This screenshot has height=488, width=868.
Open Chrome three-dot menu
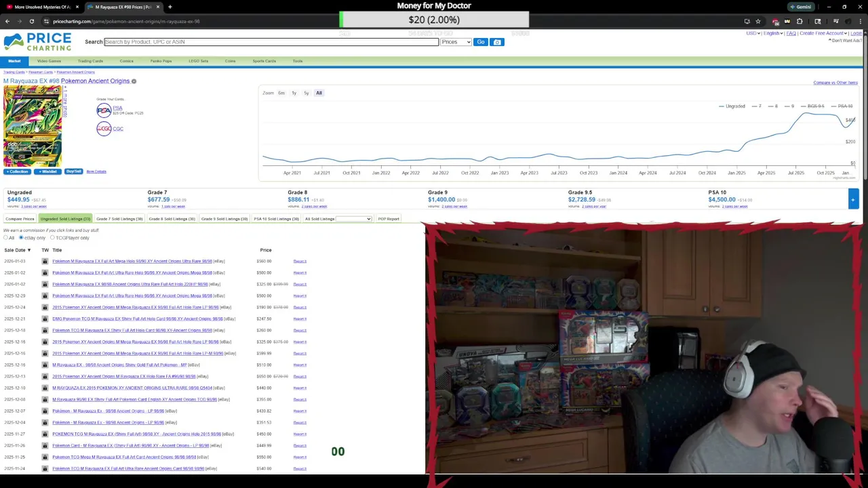coord(860,21)
